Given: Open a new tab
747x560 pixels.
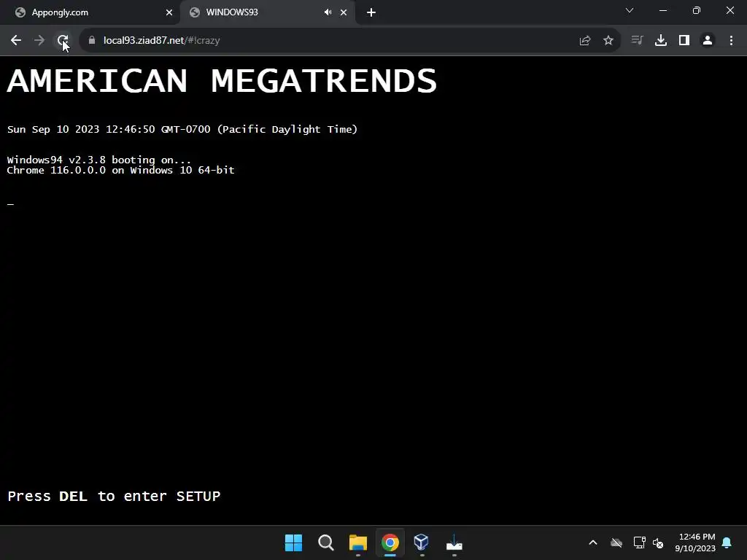Looking at the screenshot, I should [371, 12].
